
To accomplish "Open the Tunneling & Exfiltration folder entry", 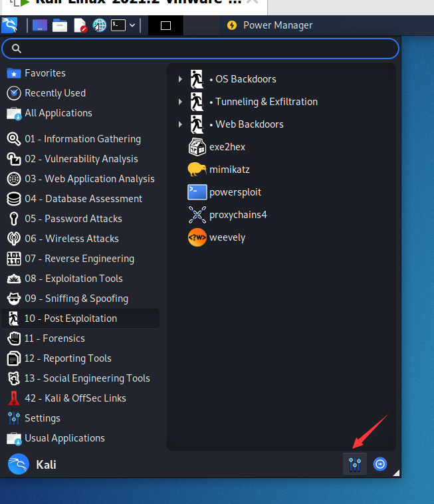I will pos(254,102).
